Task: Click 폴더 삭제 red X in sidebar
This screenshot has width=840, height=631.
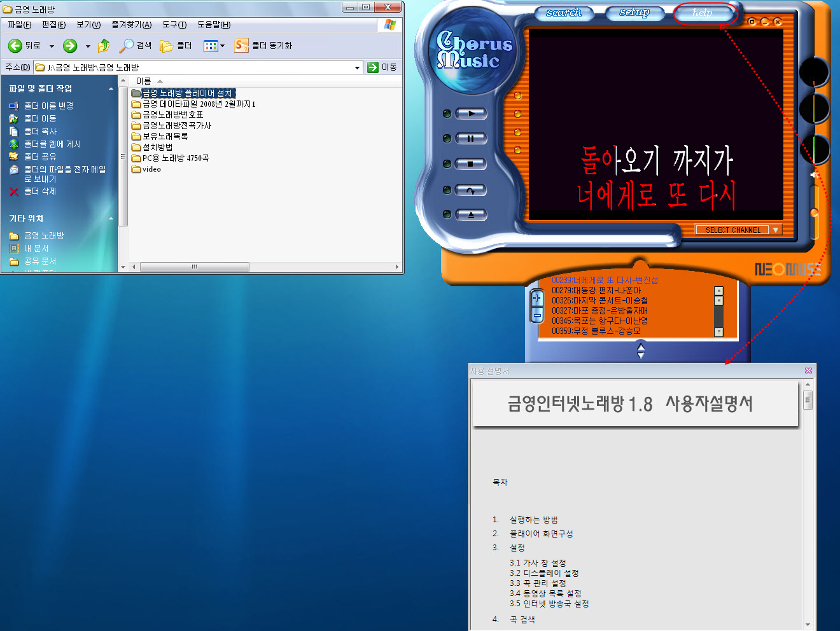Action: (32, 191)
